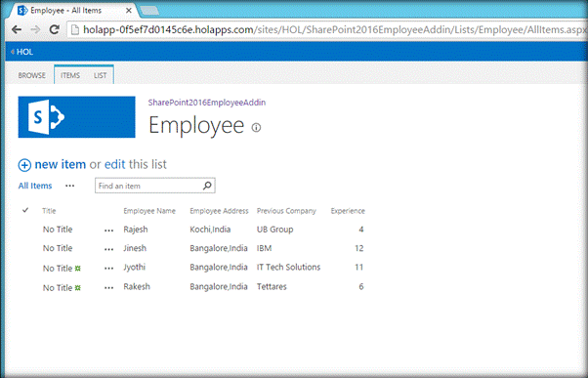Open No Title item in Rajesh row

tap(58, 230)
